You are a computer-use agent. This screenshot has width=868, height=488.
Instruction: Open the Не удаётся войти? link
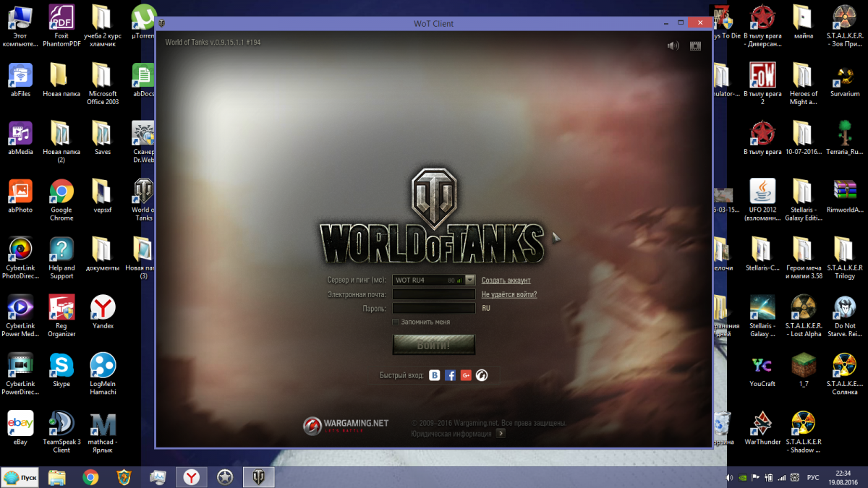tap(509, 294)
